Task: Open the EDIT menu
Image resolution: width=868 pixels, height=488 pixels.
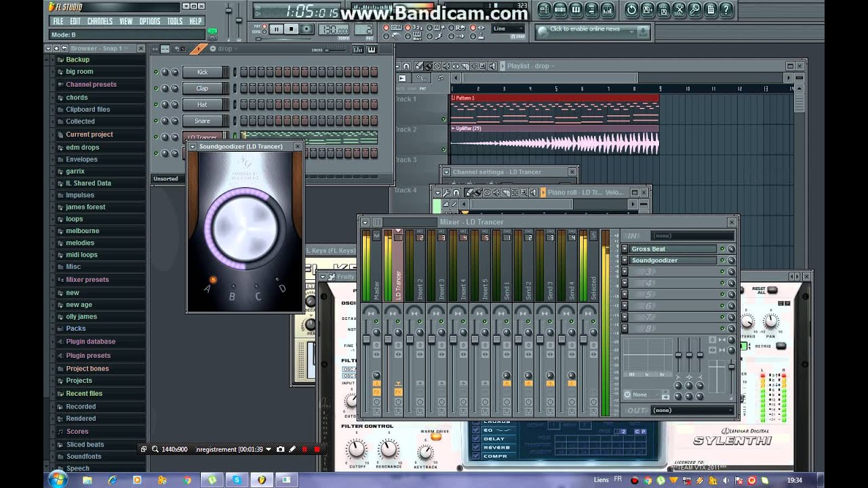Action: point(75,21)
